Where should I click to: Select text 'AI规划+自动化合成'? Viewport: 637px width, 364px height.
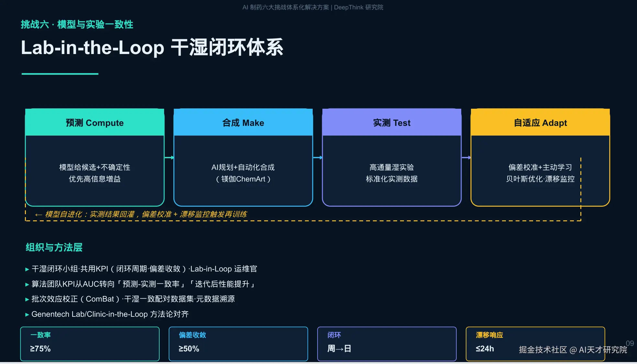click(x=243, y=167)
